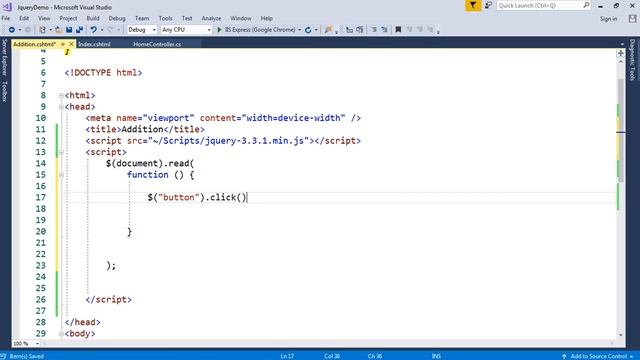Open the Help menu
Viewport: 640px width, 360px height.
pyautogui.click(x=267, y=18)
